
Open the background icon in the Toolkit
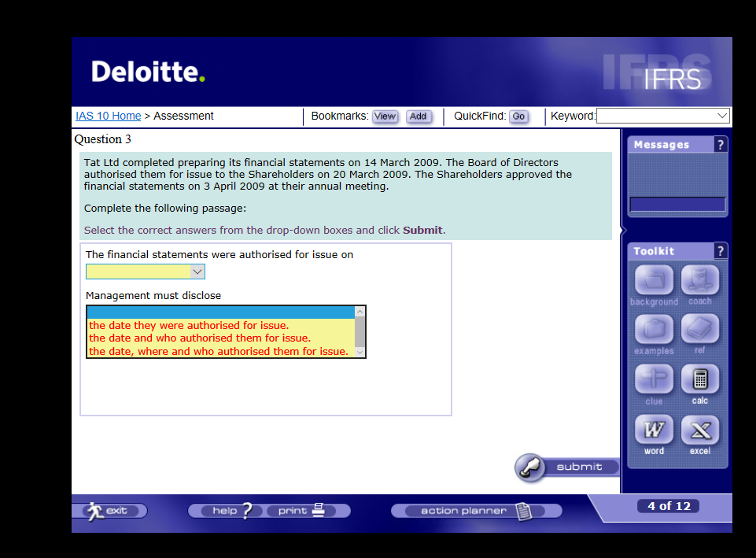click(x=653, y=281)
